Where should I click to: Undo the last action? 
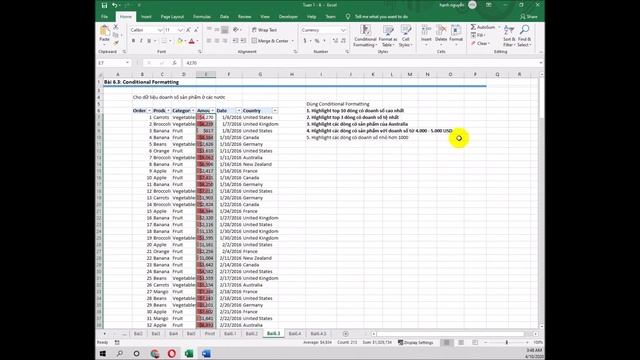point(115,5)
